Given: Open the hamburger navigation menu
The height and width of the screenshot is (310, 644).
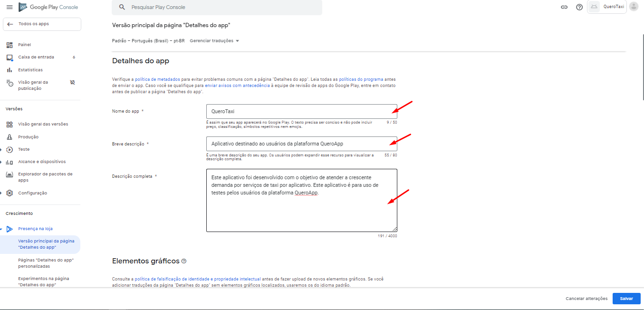Looking at the screenshot, I should click(9, 7).
